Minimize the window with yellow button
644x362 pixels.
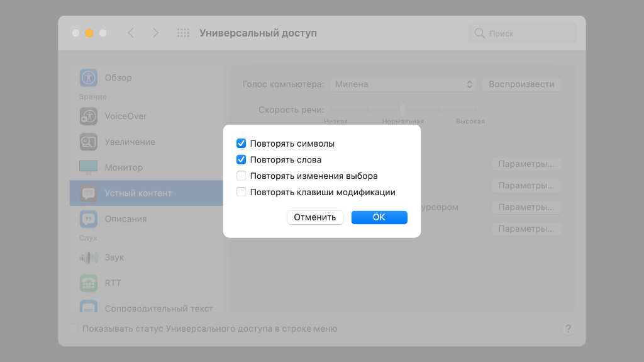89,33
